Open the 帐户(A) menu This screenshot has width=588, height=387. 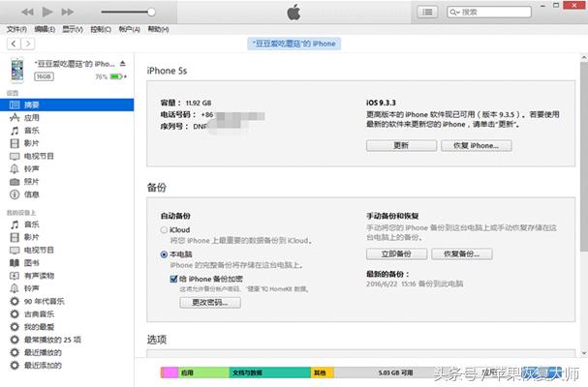[x=130, y=29]
